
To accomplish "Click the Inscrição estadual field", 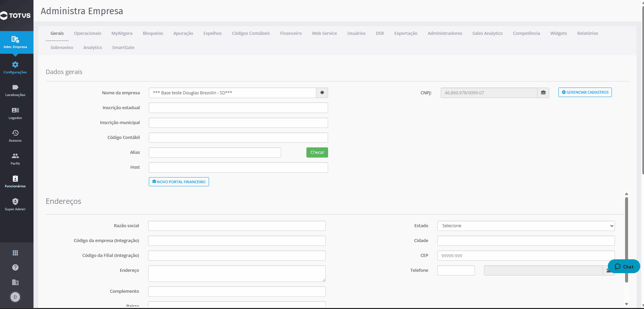I will (238, 108).
